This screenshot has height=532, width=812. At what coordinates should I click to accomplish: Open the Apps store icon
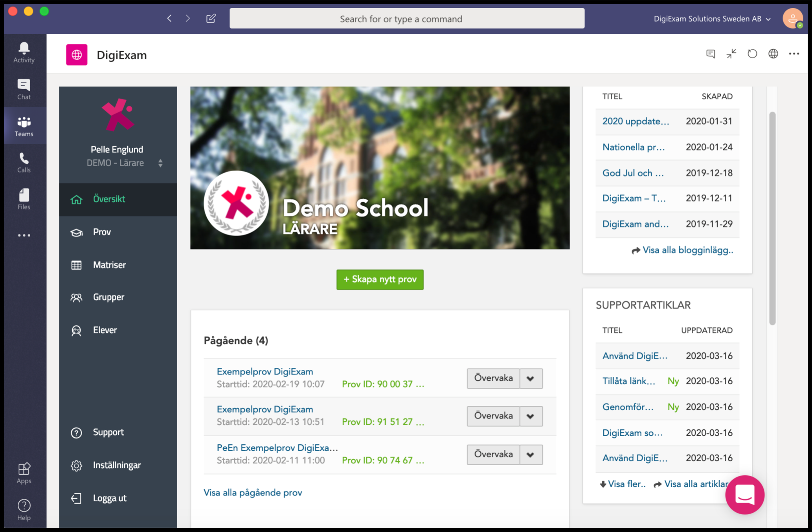coord(24,473)
